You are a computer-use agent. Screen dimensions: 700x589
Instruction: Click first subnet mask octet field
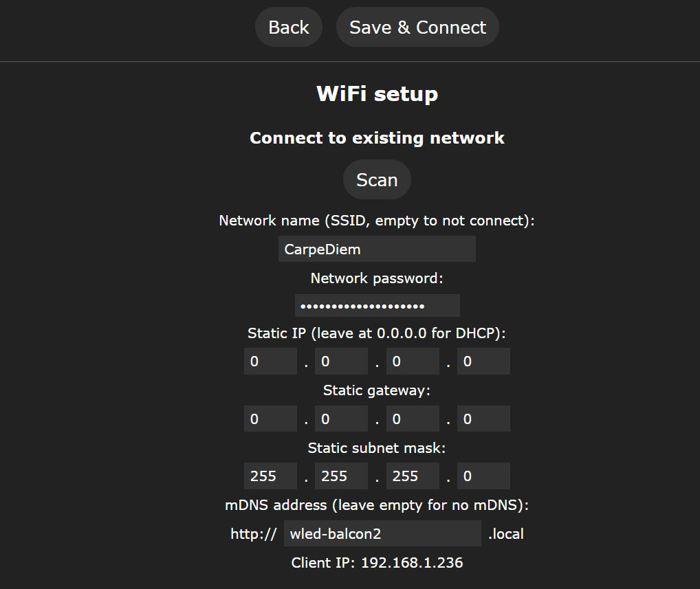click(x=270, y=476)
